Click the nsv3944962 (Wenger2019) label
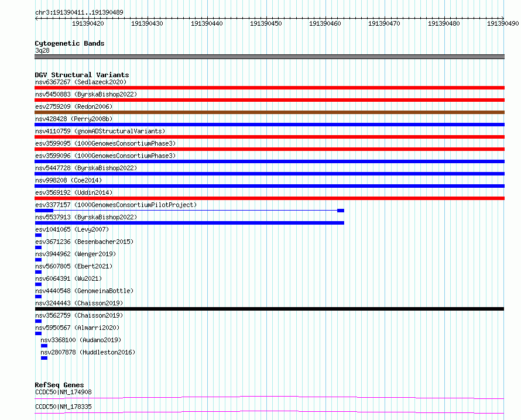 tap(76, 254)
